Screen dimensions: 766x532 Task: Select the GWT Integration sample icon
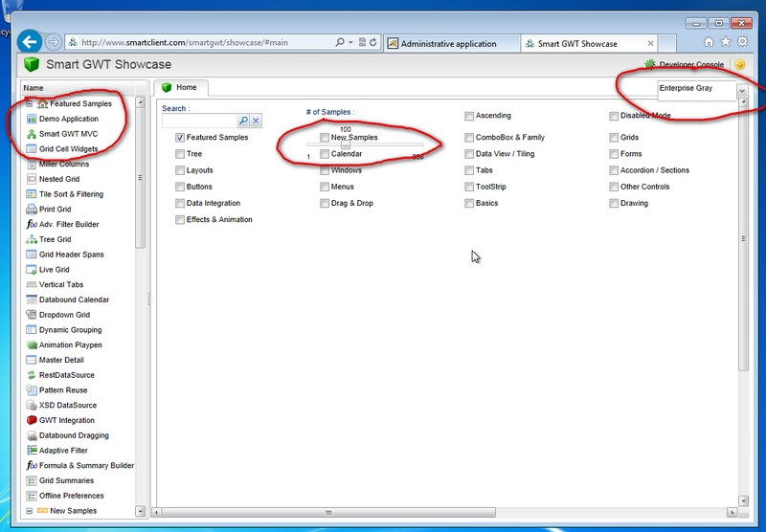32,420
